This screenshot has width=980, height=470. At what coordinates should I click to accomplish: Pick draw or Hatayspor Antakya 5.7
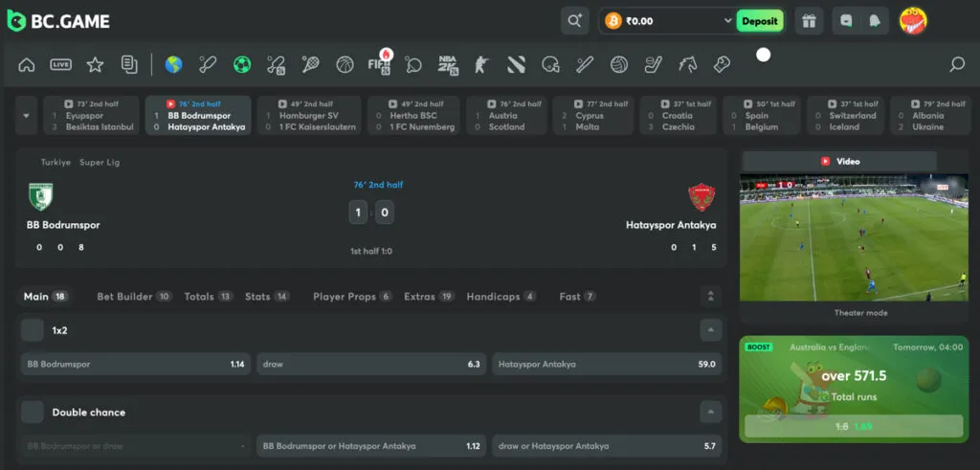tap(607, 446)
